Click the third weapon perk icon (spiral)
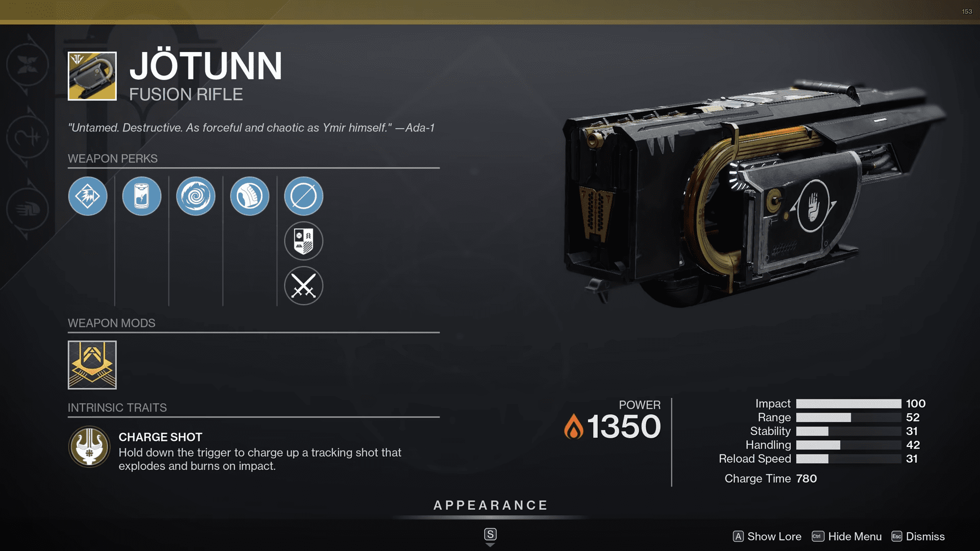This screenshot has width=980, height=551. 194,195
